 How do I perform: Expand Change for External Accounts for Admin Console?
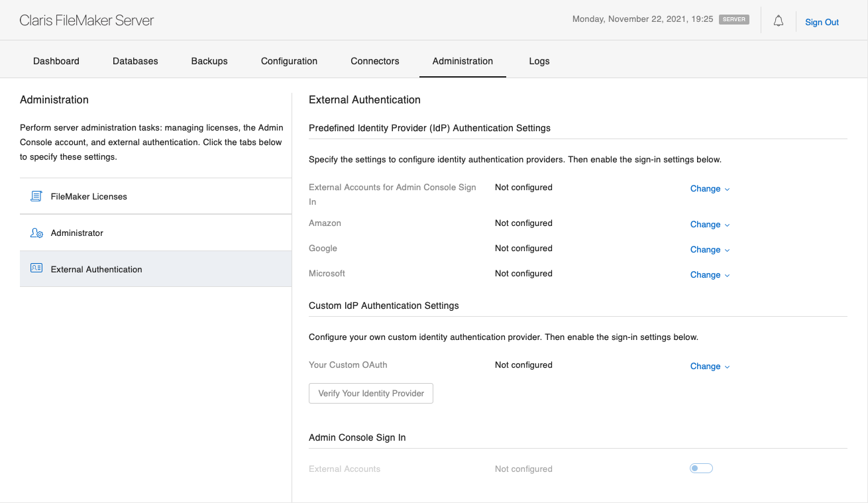[710, 189]
